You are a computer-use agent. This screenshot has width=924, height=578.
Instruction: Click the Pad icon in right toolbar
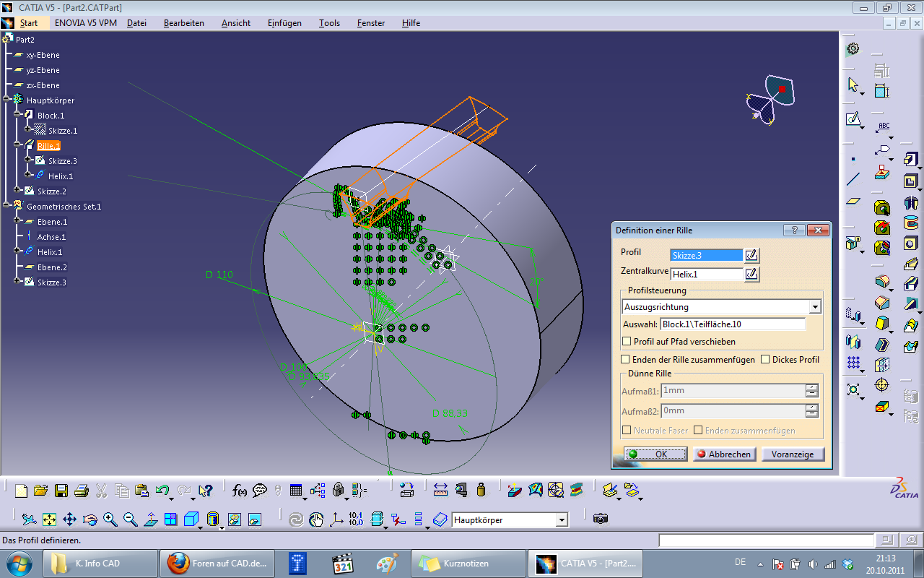910,160
